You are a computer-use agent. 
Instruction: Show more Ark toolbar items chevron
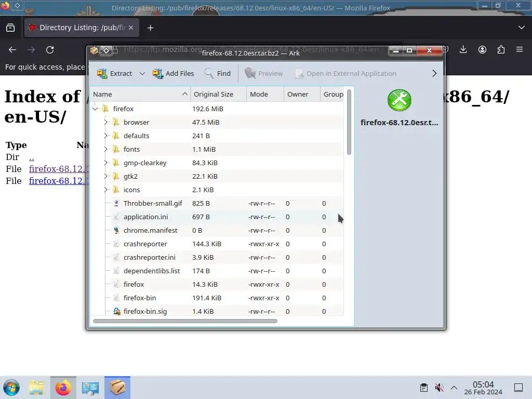tap(434, 73)
